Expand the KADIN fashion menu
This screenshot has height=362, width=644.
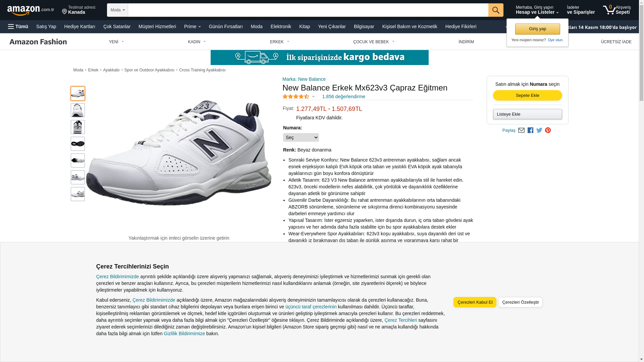(197, 42)
